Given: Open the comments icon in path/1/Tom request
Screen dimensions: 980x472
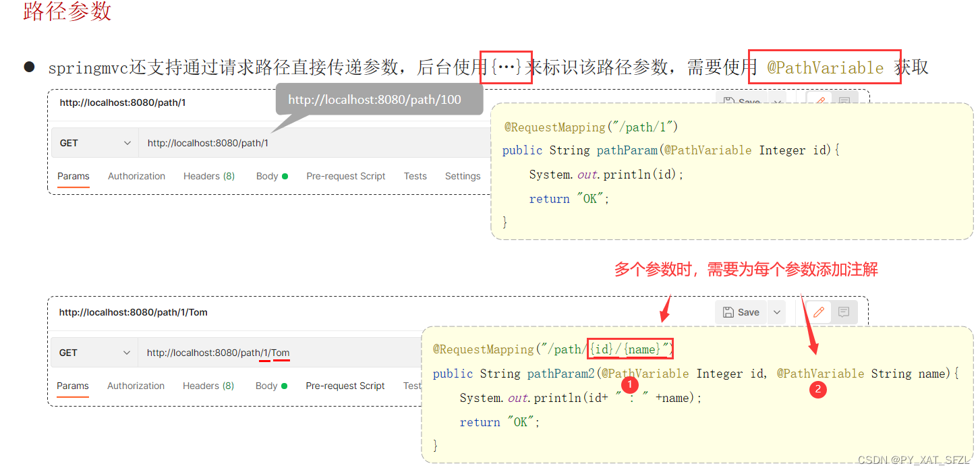Looking at the screenshot, I should [843, 312].
